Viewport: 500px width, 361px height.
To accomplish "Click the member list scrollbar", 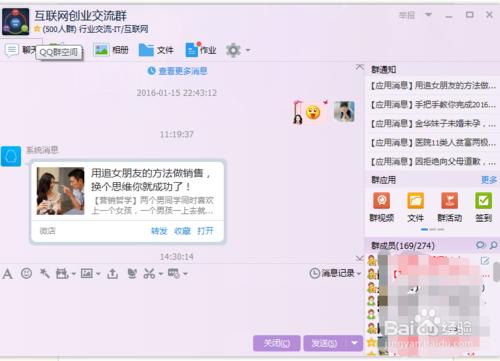I will pyautogui.click(x=496, y=272).
